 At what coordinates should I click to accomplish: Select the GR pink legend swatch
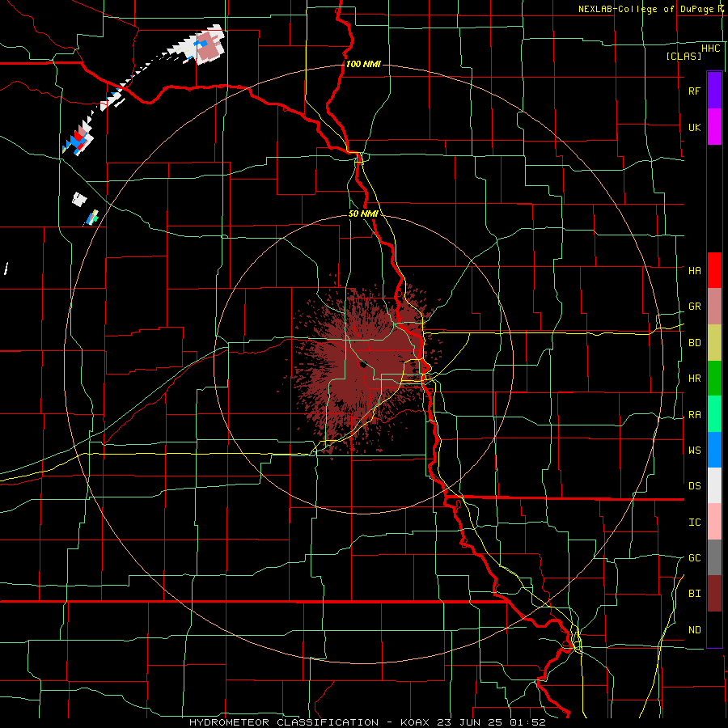(x=714, y=307)
